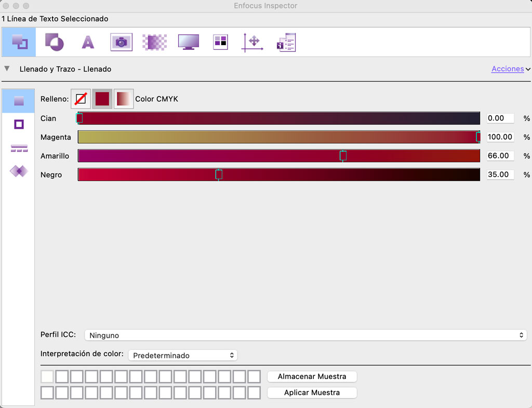Click the Negro percentage field
532x408 pixels.
pos(500,174)
